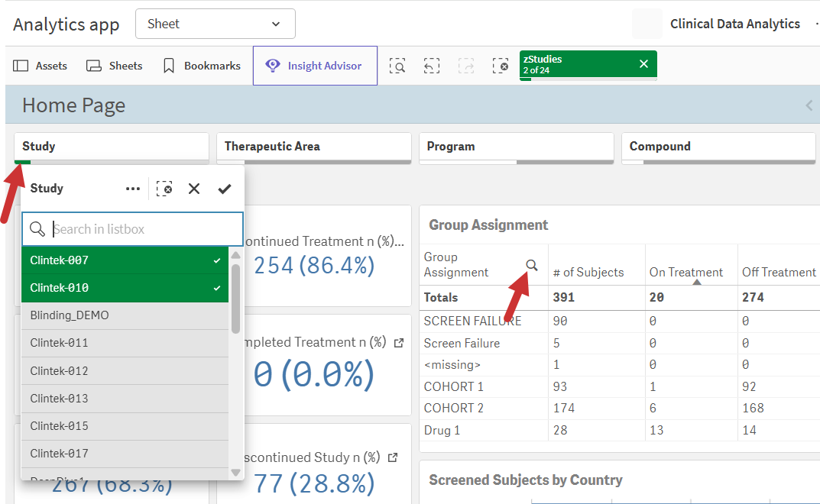Deselect Clintek-007 in the listbox
Screen dimensions: 820x504
(125, 260)
